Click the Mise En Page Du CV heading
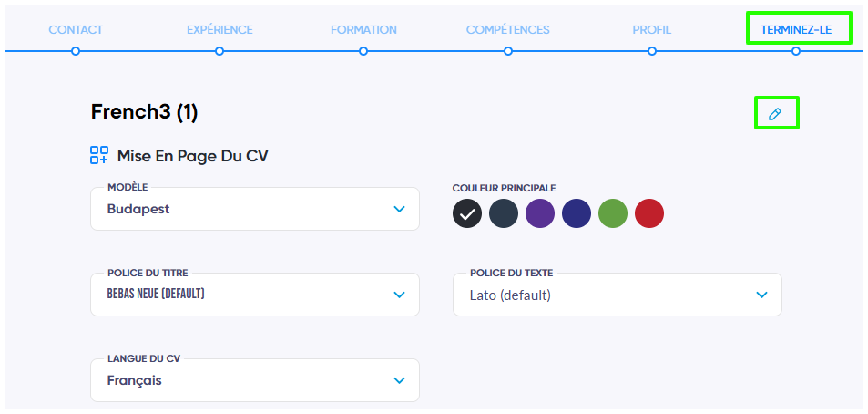The image size is (868, 414). coord(193,156)
